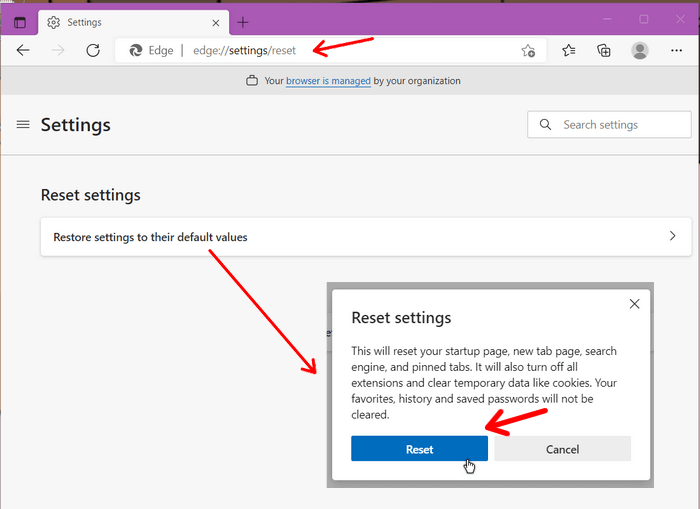Close the Settings tab
The height and width of the screenshot is (509, 700).
pos(216,23)
